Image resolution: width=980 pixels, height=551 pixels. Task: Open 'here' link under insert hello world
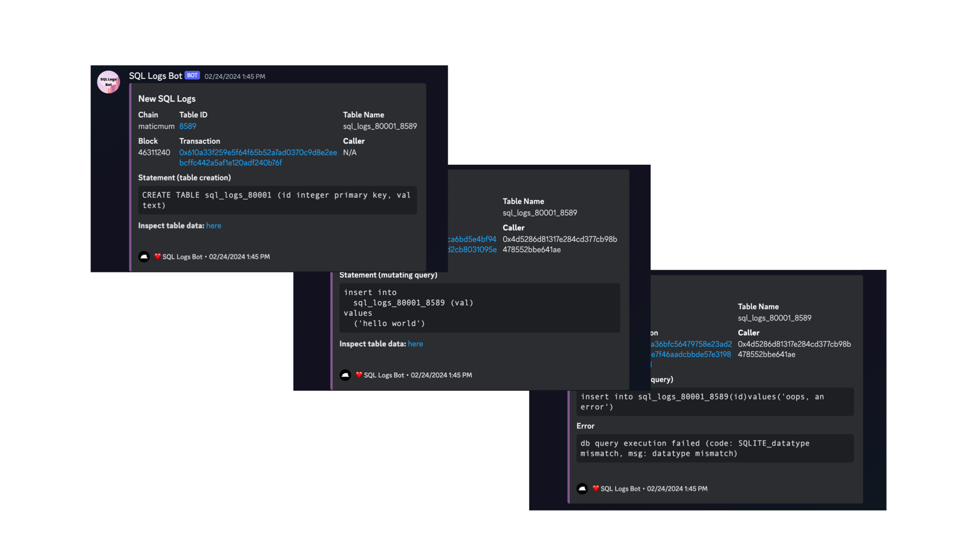coord(415,344)
